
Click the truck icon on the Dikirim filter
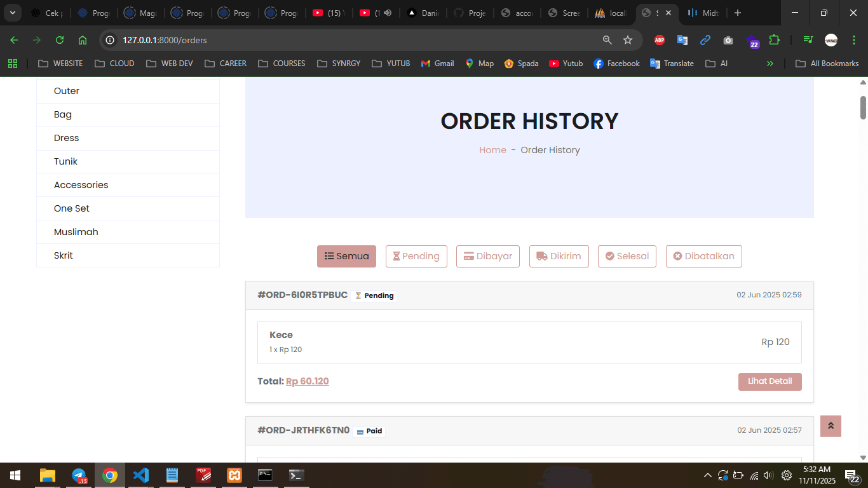click(540, 256)
